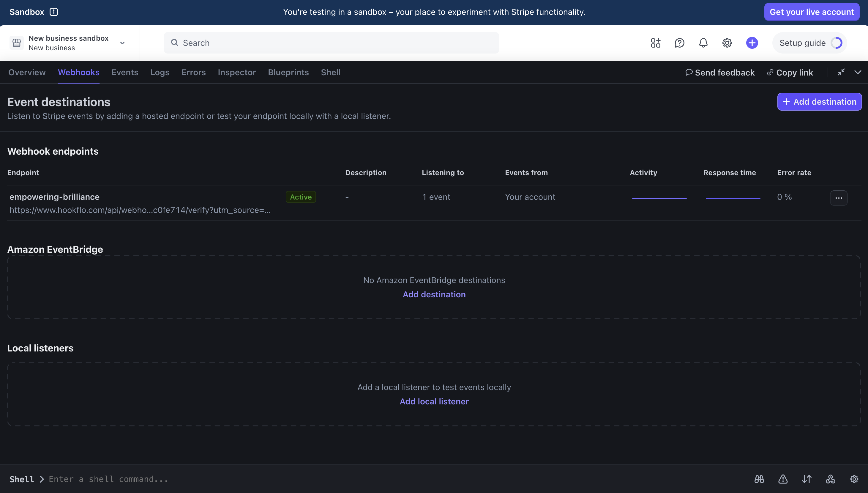
Task: Minimize the Workbench panel with the collapse arrows
Action: pos(841,72)
